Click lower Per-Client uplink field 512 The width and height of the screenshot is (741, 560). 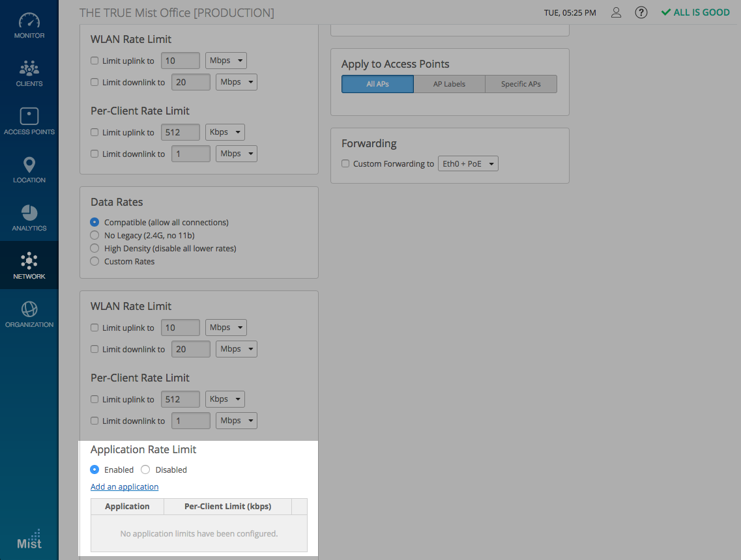pyautogui.click(x=180, y=399)
